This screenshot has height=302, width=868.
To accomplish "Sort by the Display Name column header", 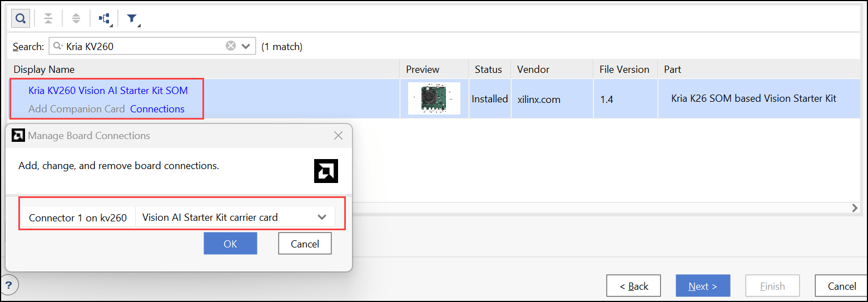I will click(44, 70).
